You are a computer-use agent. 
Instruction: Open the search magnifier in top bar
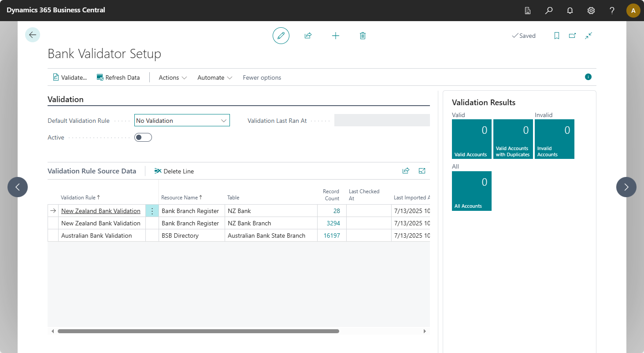(x=549, y=11)
